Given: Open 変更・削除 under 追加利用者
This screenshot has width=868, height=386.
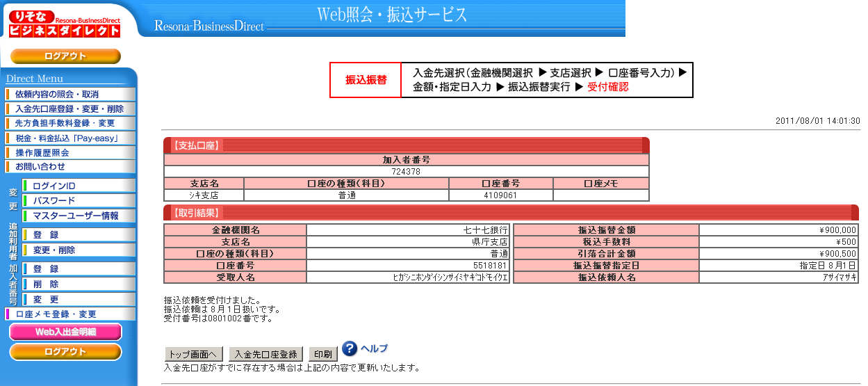Looking at the screenshot, I should tap(79, 250).
